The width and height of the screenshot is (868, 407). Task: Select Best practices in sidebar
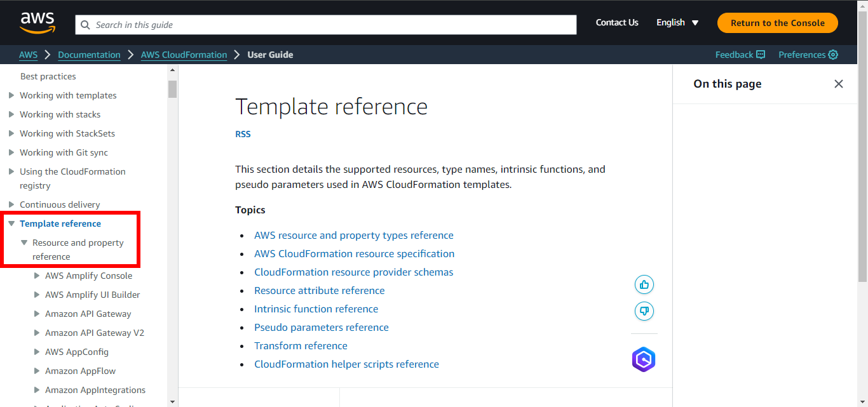pos(48,76)
